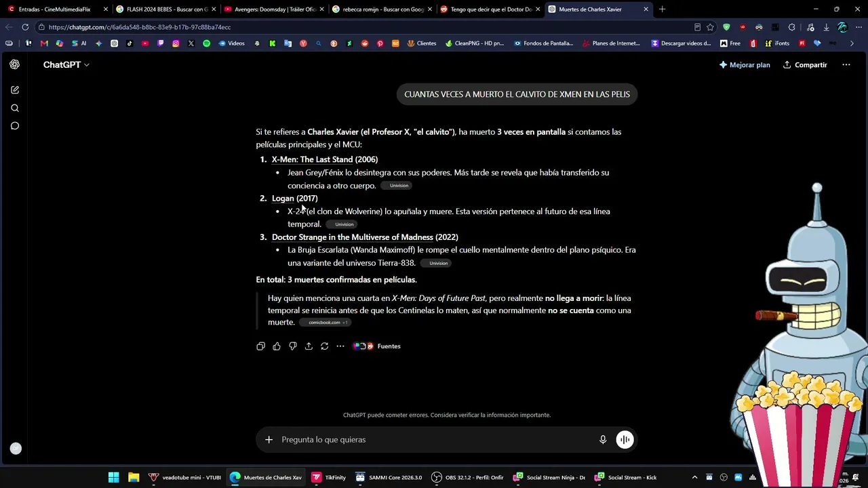The width and height of the screenshot is (868, 488).
Task: Regenerate the response with the refresh icon
Action: click(x=325, y=346)
